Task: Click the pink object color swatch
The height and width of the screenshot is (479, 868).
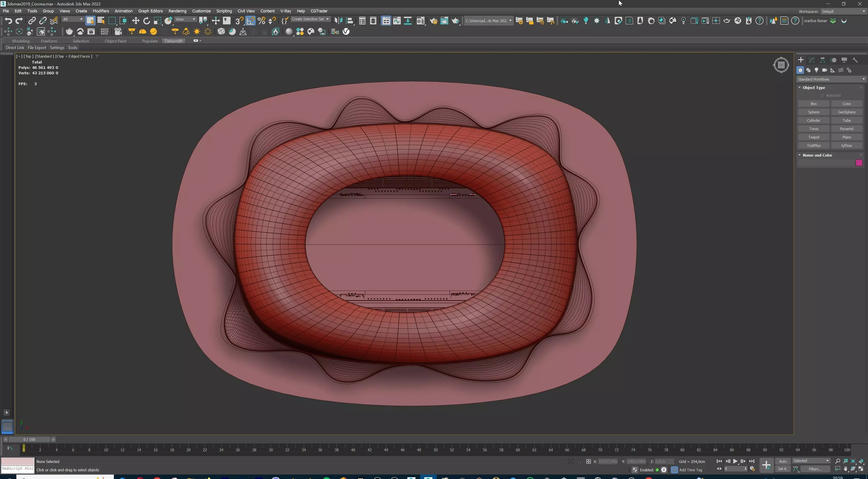Action: pos(859,163)
